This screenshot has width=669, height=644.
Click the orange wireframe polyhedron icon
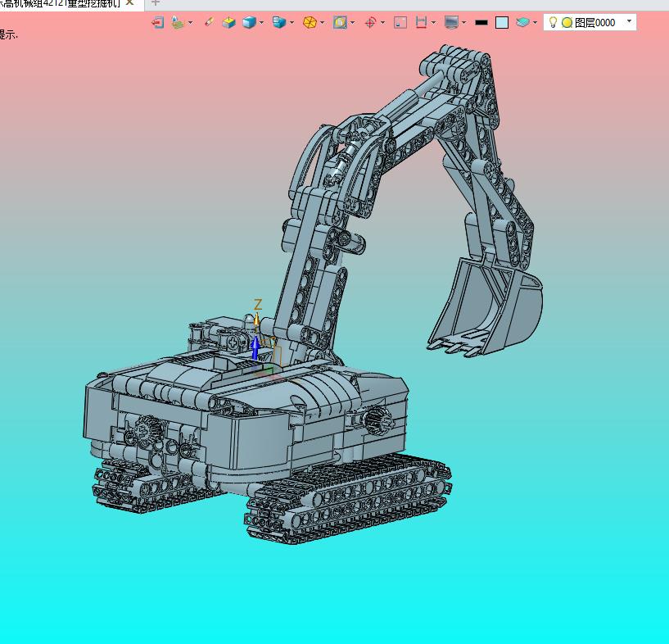[310, 23]
